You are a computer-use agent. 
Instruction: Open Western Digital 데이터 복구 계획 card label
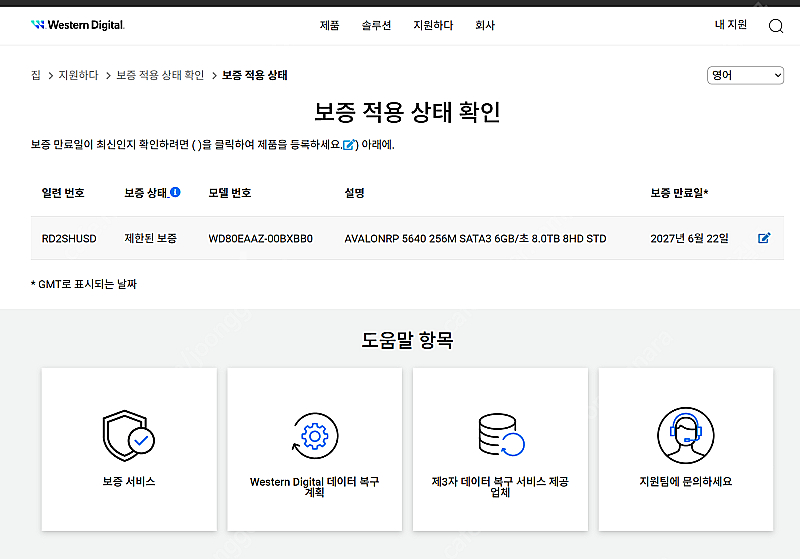tap(314, 487)
